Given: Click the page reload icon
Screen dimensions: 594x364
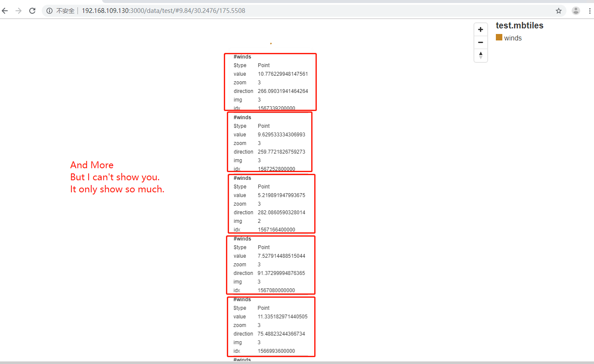Looking at the screenshot, I should 32,10.
